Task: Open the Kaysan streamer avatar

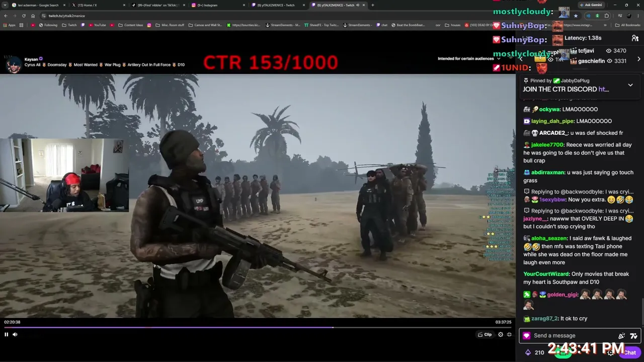Action: (x=14, y=64)
